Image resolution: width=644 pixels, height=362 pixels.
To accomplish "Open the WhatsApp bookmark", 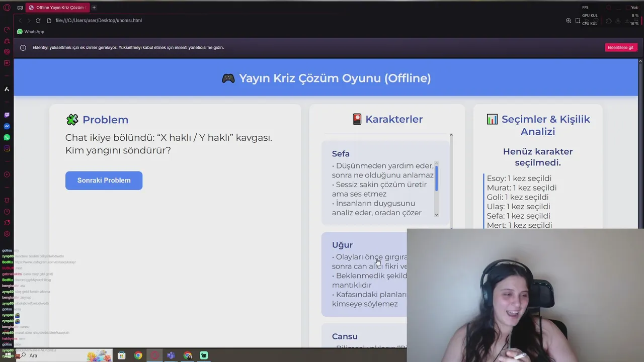I will (x=31, y=32).
